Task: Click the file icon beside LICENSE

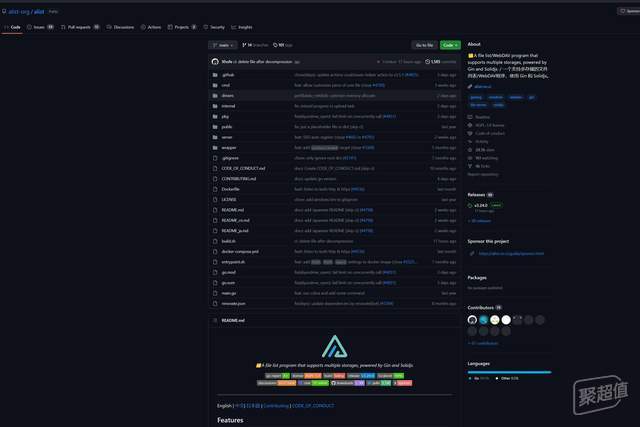Action: (x=215, y=200)
